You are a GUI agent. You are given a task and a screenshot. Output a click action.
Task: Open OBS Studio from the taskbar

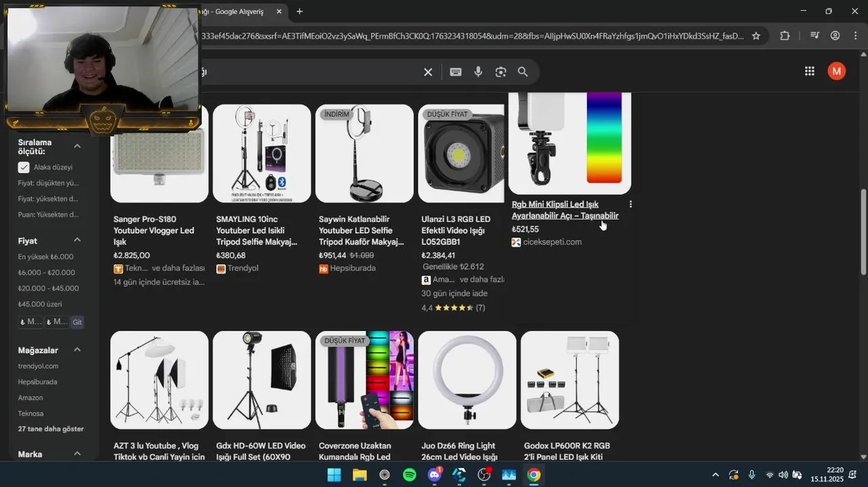(x=484, y=475)
